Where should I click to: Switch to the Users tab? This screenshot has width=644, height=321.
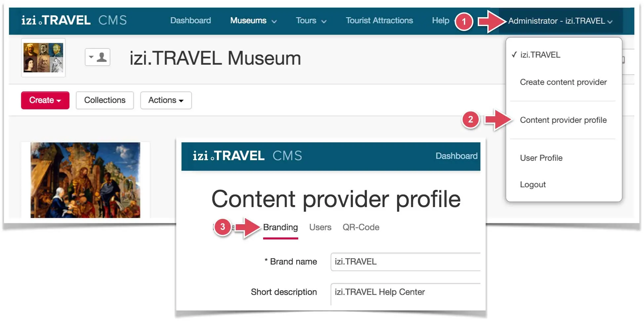[x=320, y=228]
